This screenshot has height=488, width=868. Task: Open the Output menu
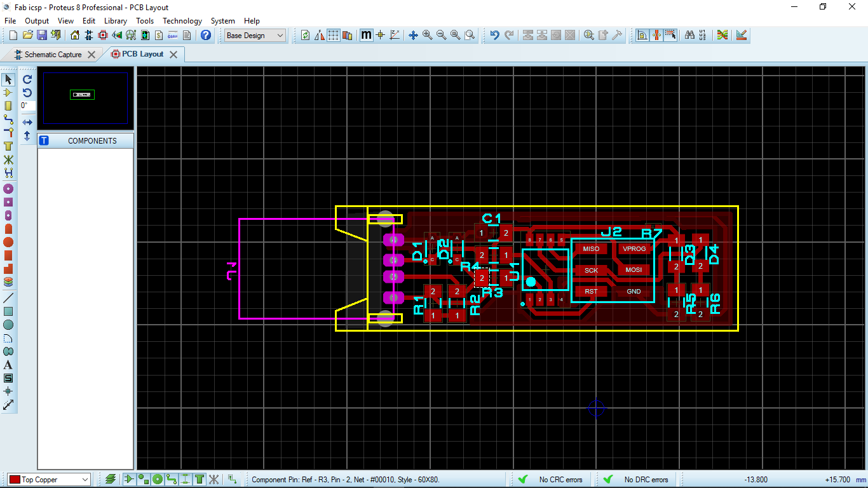click(37, 21)
